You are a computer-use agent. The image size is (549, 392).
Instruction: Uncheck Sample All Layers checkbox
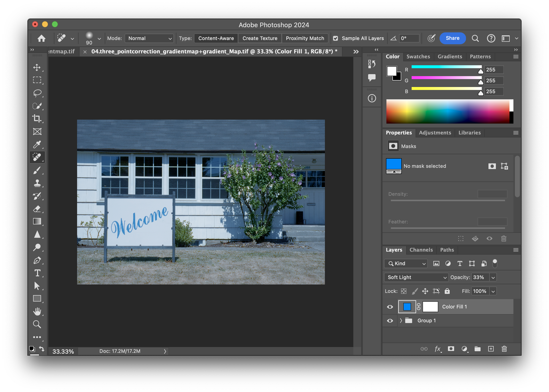336,38
